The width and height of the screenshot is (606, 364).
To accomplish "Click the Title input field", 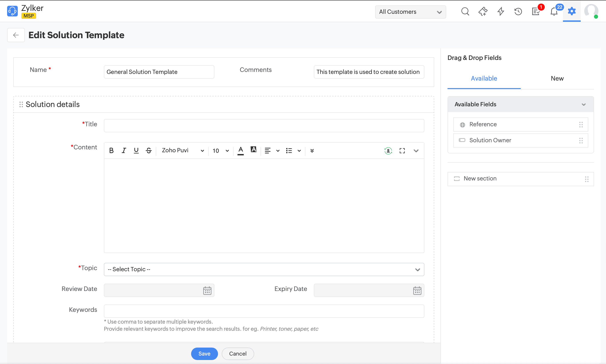I will 264,126.
